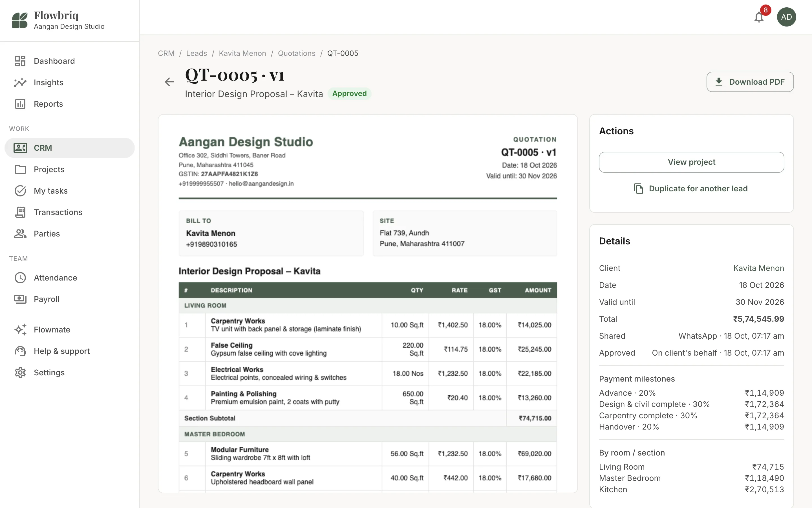The image size is (812, 508).
Task: Select Insights menu item
Action: (69, 82)
